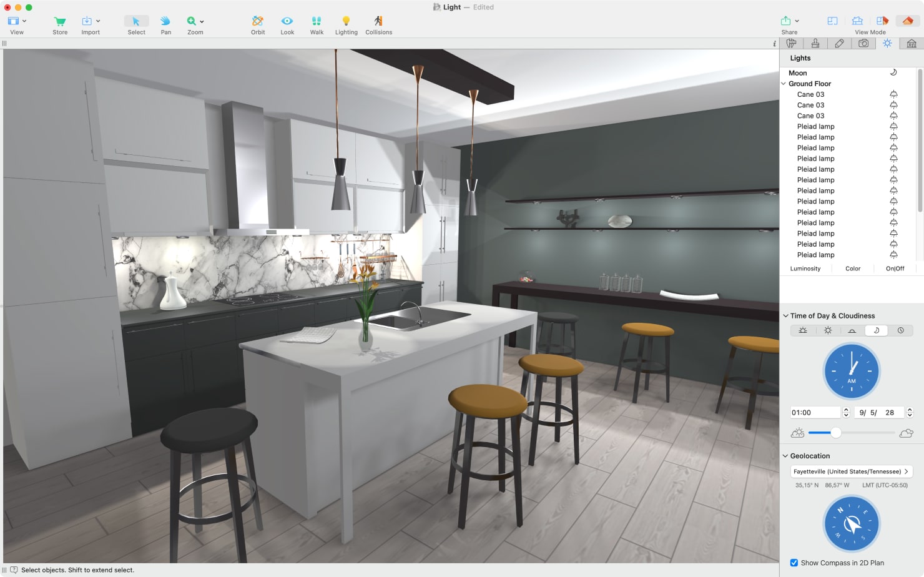
Task: Collapse the Ground Floor lights group
Action: tap(784, 84)
